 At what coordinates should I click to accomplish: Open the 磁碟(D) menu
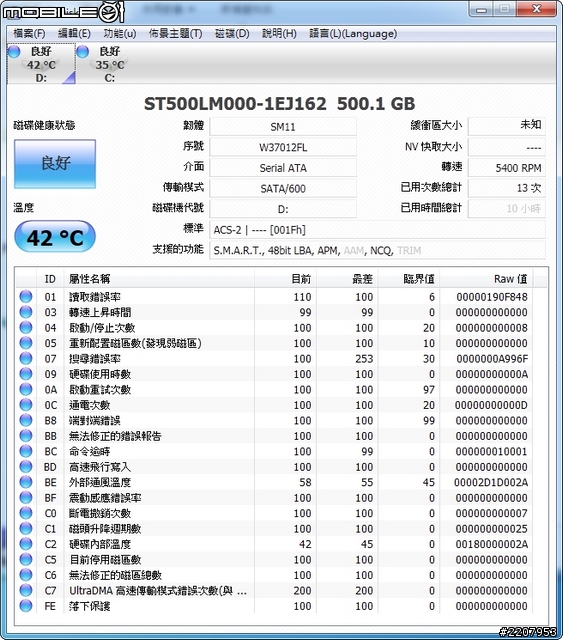click(x=232, y=33)
